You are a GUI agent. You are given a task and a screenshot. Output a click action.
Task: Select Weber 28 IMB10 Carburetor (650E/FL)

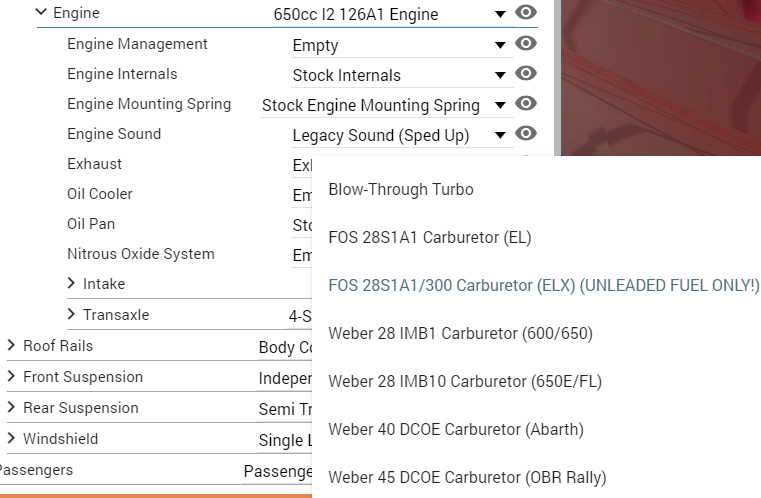pyautogui.click(x=536, y=382)
